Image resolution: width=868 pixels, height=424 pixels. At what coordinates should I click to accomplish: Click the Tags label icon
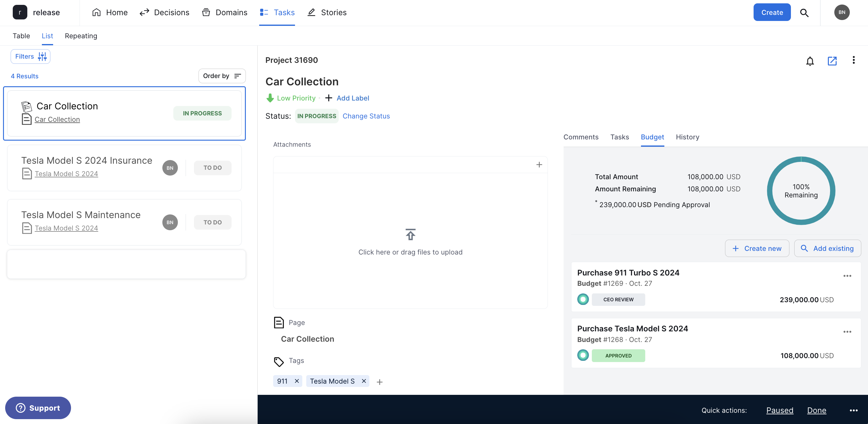click(279, 362)
